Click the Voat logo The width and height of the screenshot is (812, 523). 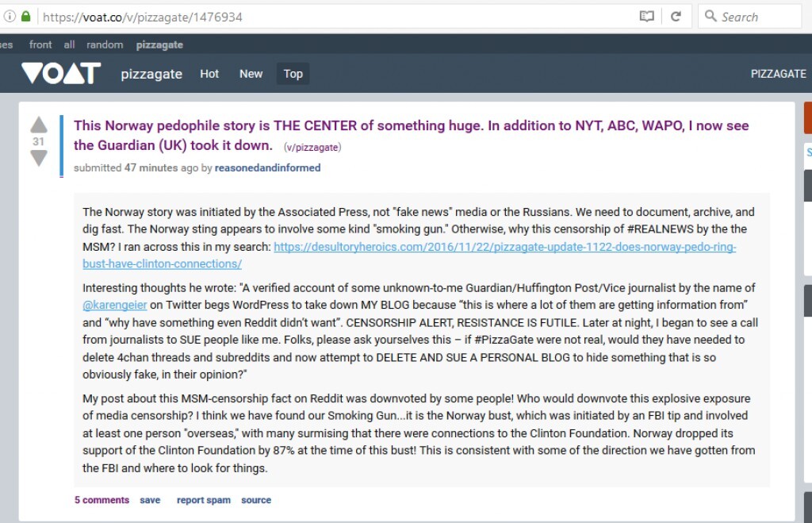(x=61, y=74)
